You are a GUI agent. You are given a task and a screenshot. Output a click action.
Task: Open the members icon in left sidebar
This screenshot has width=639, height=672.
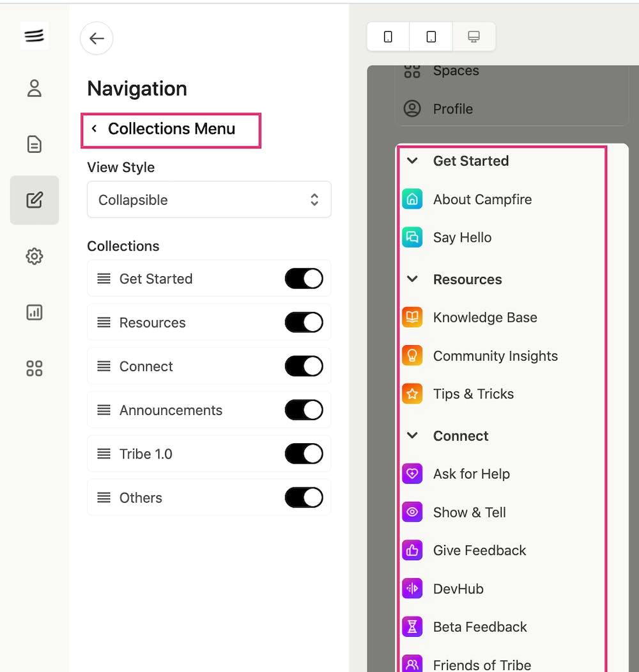coord(35,88)
